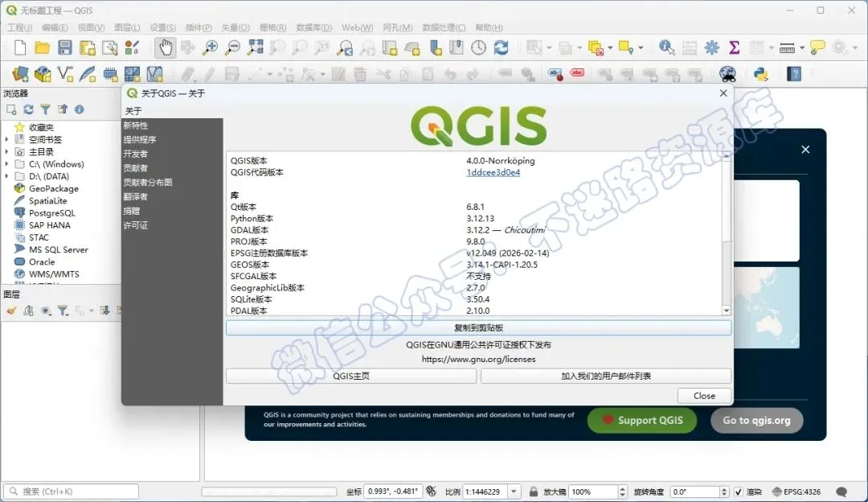Expand the C:\ (Windows) drive
Image resolution: width=868 pixels, height=502 pixels.
coord(6,164)
